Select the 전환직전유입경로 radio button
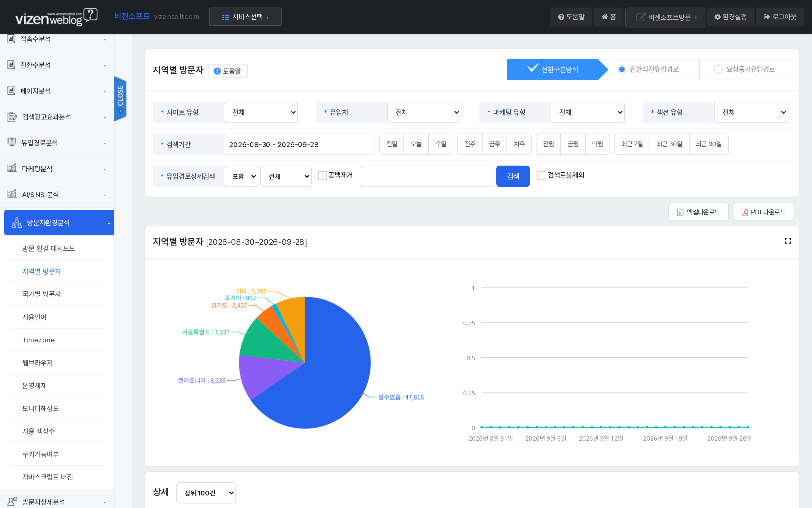Viewport: 812px width, 508px height. (622, 69)
